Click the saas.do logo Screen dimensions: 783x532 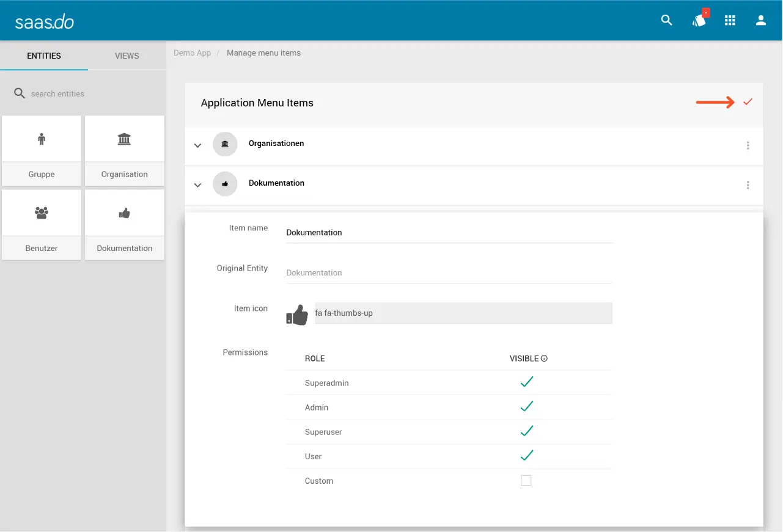coord(45,21)
